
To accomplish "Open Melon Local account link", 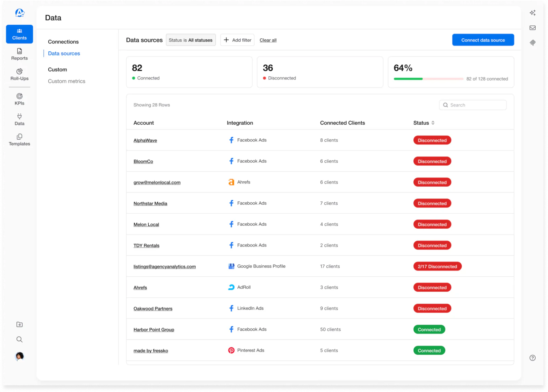I will tap(146, 225).
